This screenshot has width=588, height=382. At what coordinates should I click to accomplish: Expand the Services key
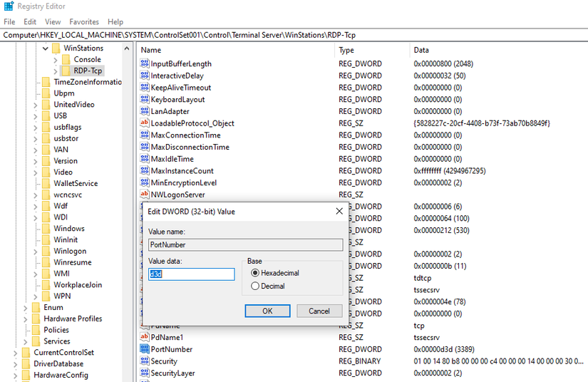(26, 341)
